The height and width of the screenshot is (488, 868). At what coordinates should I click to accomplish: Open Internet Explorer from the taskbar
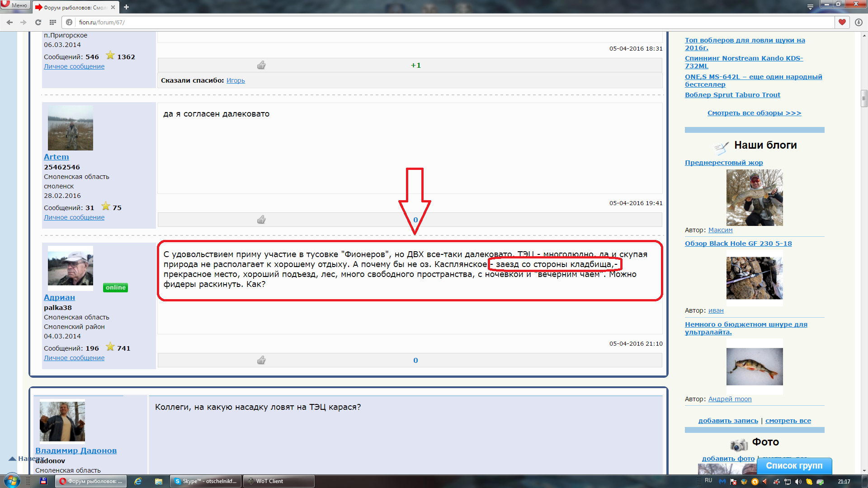pyautogui.click(x=138, y=481)
